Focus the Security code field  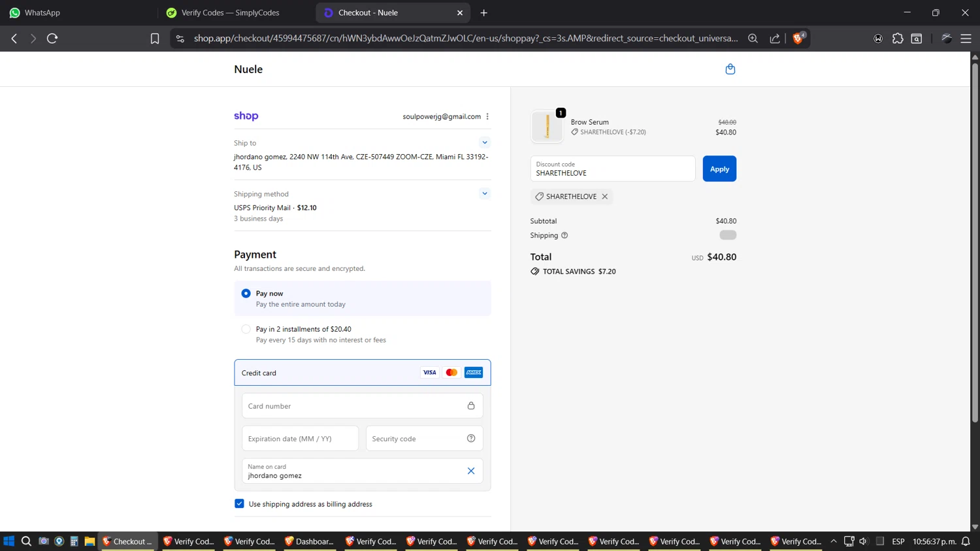coord(425,439)
